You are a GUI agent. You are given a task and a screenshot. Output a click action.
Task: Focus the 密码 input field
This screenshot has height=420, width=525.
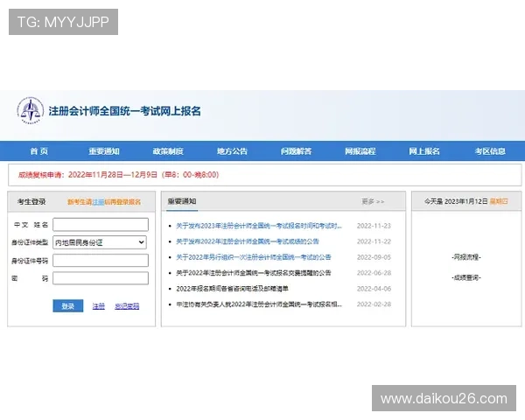pos(101,278)
